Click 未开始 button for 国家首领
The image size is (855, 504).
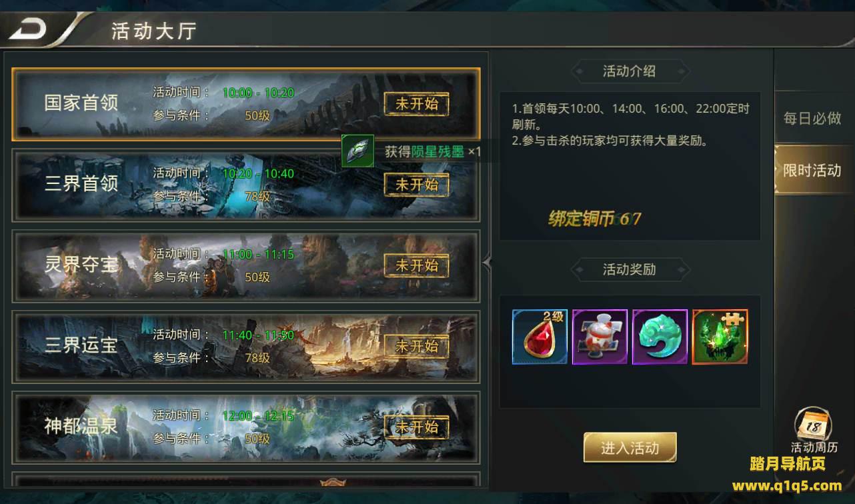[417, 104]
